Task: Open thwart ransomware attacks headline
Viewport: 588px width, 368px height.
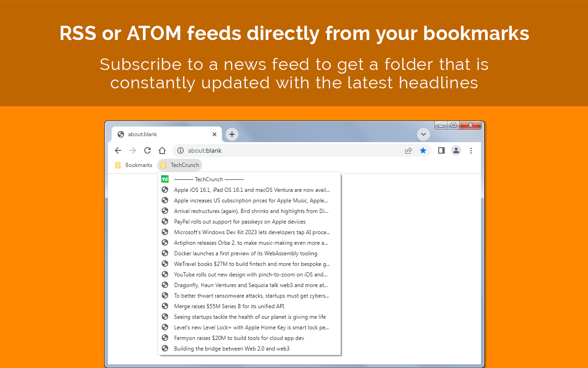Action: pyautogui.click(x=249, y=296)
